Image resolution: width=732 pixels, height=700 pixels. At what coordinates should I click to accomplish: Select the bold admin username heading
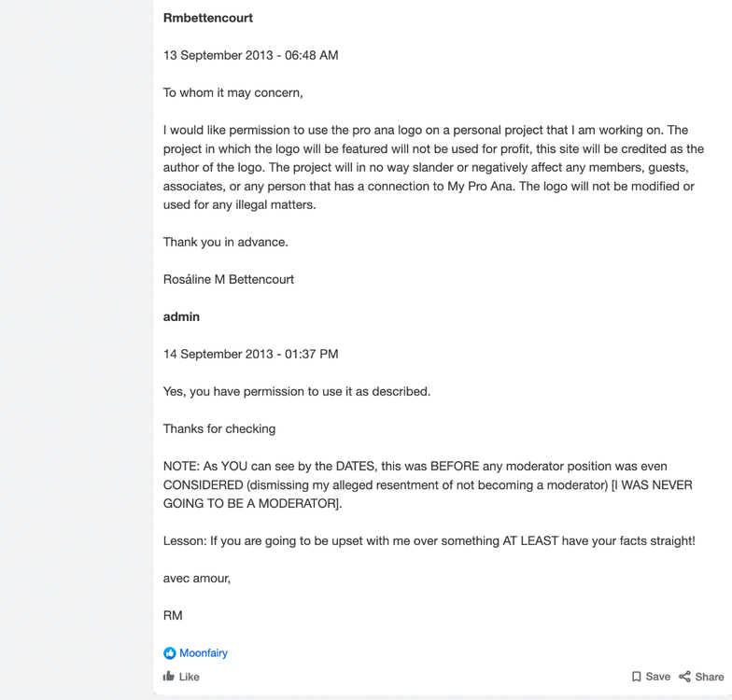[181, 317]
